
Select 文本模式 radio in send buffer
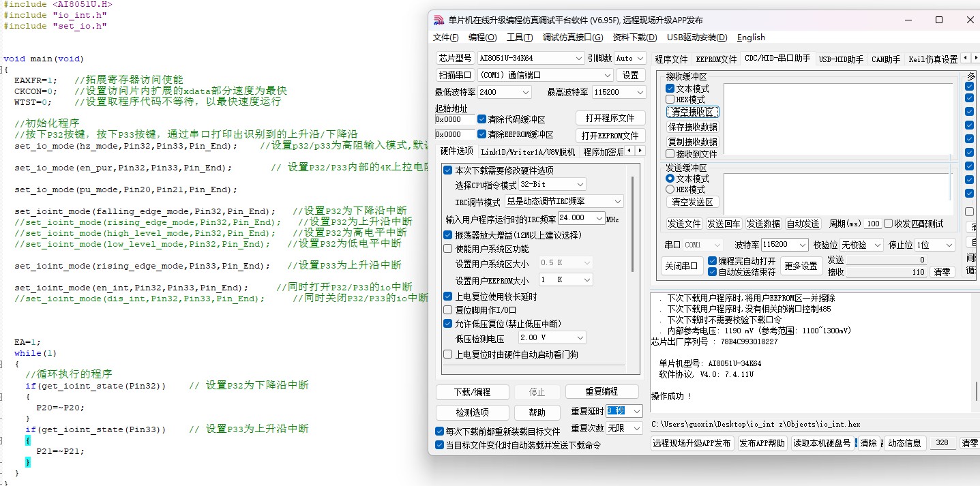coord(670,179)
